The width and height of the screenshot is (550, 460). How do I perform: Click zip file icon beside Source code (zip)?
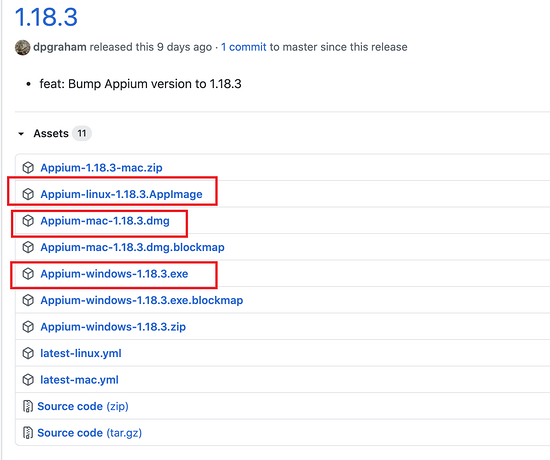click(x=28, y=406)
